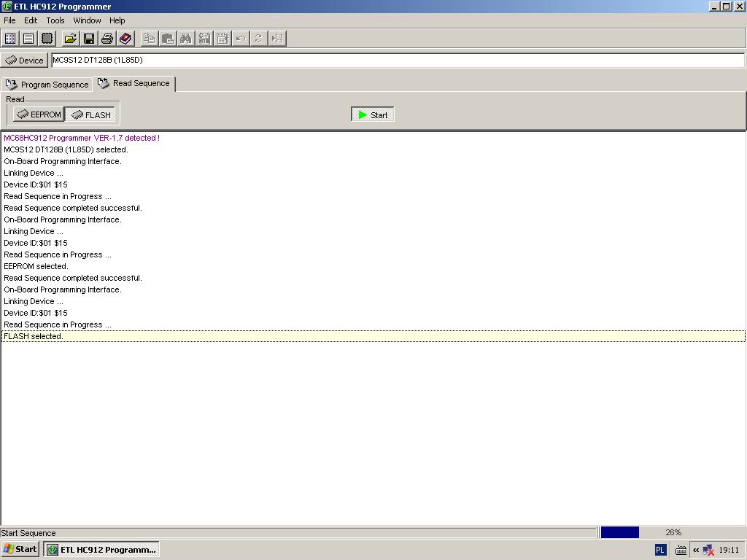This screenshot has height=560, width=747.
Task: Switch to the Program Sequence tab
Action: (47, 85)
